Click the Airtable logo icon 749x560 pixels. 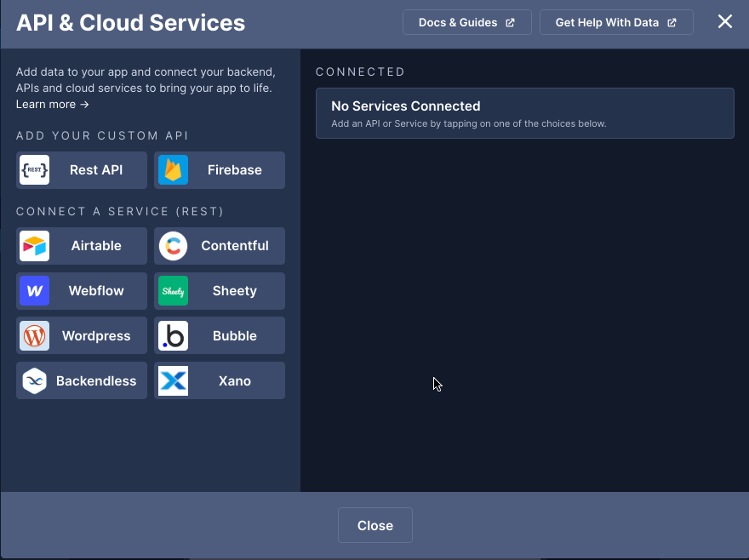coord(34,246)
